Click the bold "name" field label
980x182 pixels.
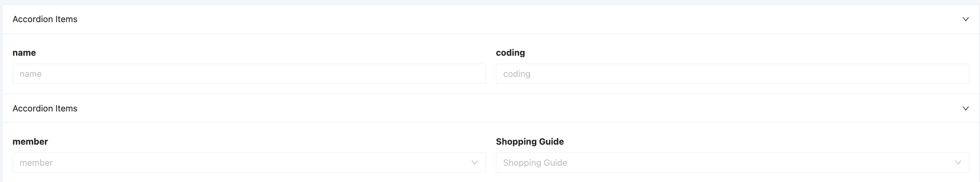pos(24,53)
